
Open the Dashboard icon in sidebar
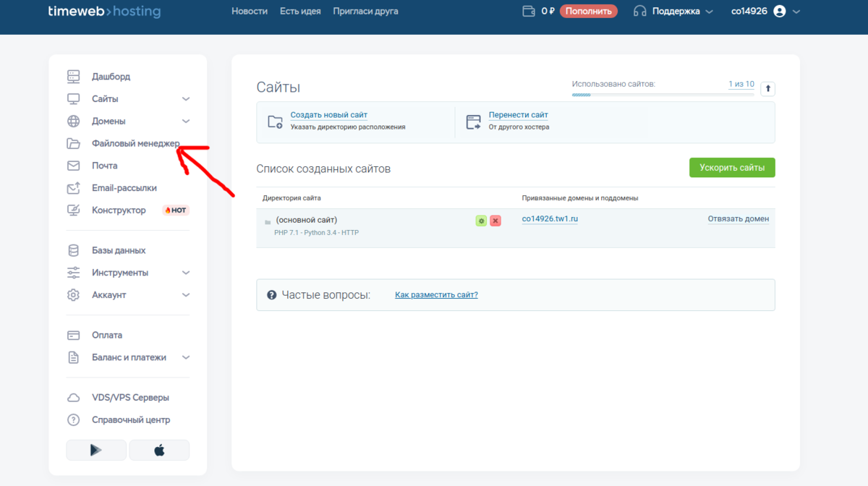(73, 77)
